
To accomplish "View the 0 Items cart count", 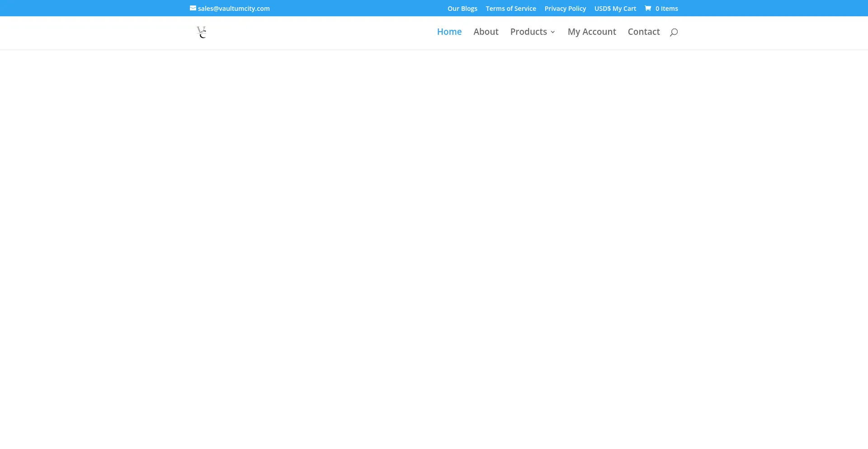I will pos(666,9).
